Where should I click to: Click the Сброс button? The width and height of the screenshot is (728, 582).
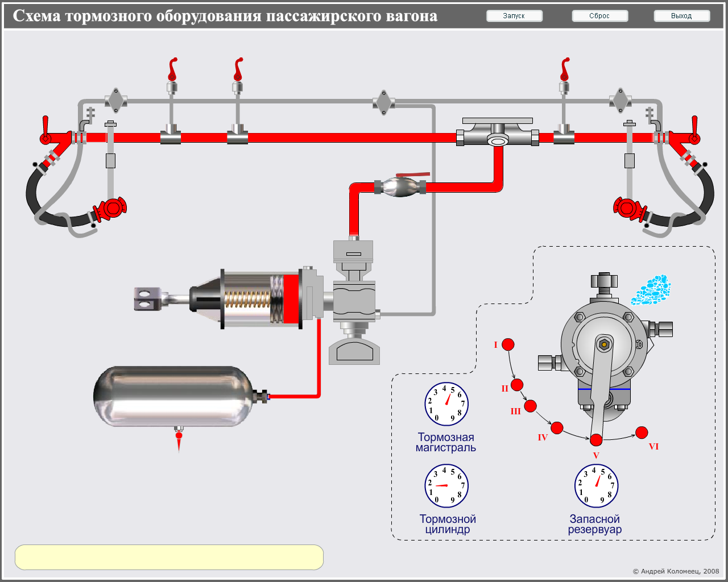[x=599, y=16]
